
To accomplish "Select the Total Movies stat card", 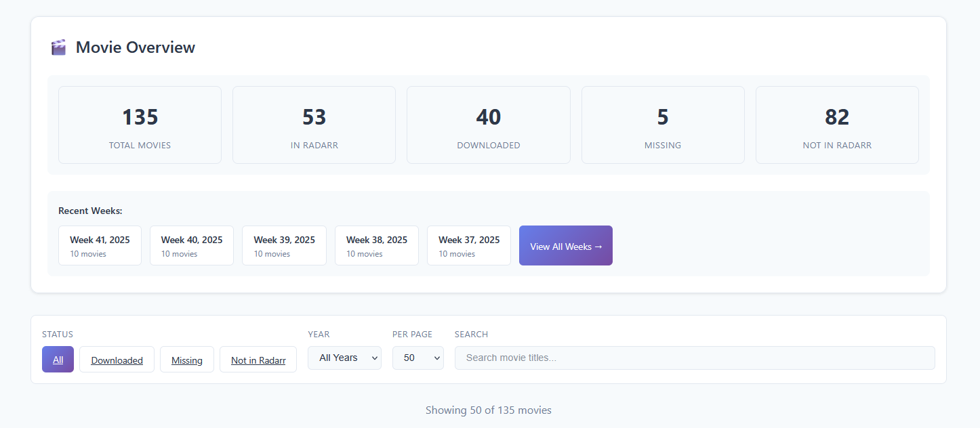I will [x=140, y=125].
